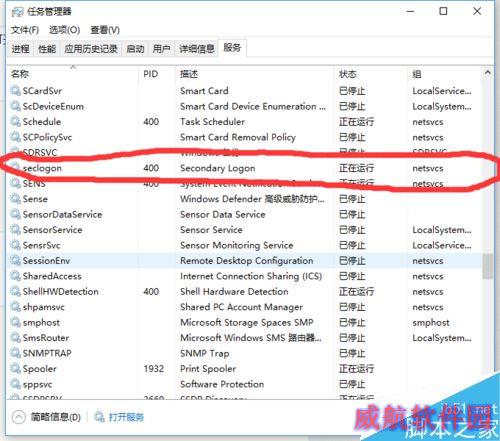Screen dimensions: 500x441
Task: Click the SensorDataService gear icon
Action: point(15,214)
